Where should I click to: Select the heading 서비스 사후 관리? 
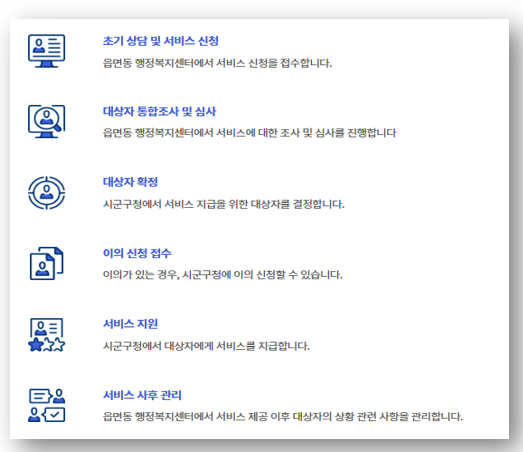pyautogui.click(x=142, y=395)
